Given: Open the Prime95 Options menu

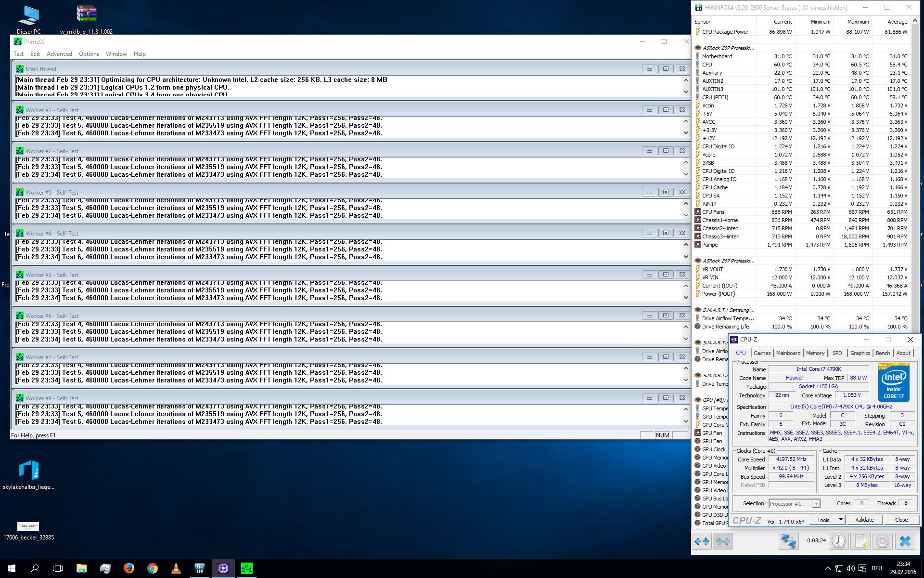Looking at the screenshot, I should (89, 54).
